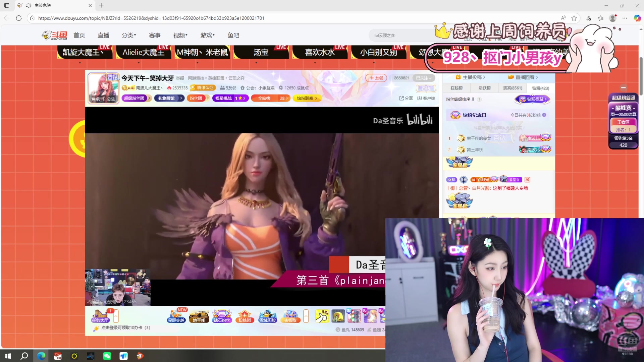
Task: Focus the lol云顶之弈 search field
Action: [402, 35]
